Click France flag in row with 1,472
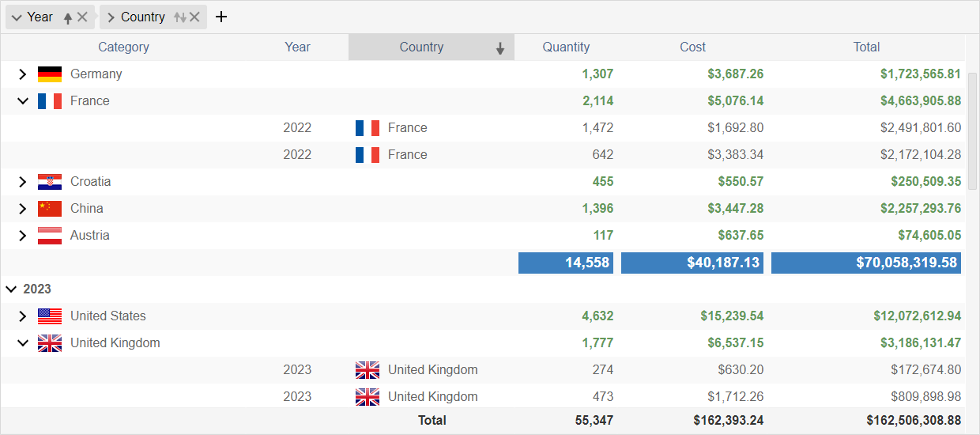 tap(367, 128)
